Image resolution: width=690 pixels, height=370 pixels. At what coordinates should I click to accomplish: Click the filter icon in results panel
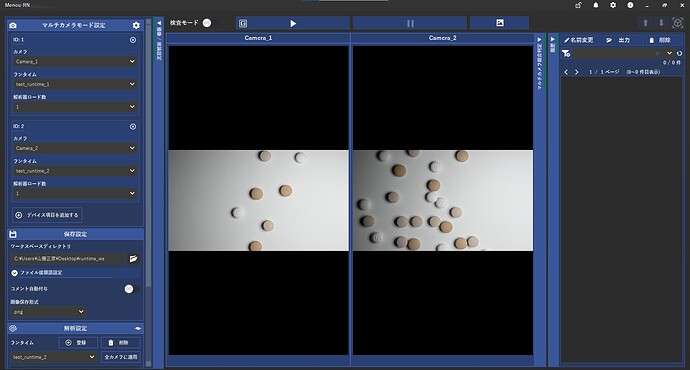click(566, 54)
